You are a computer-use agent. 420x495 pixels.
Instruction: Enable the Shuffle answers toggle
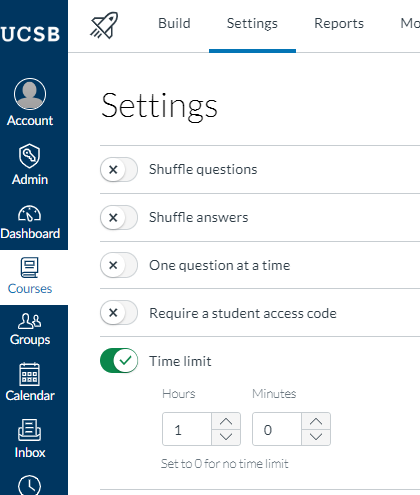tap(119, 218)
